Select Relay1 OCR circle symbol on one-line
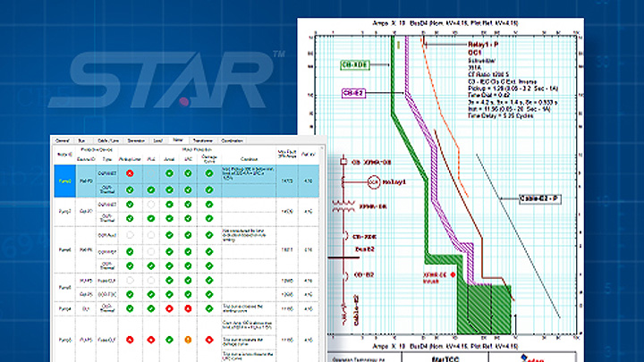This screenshot has width=644, height=362. [x=373, y=181]
